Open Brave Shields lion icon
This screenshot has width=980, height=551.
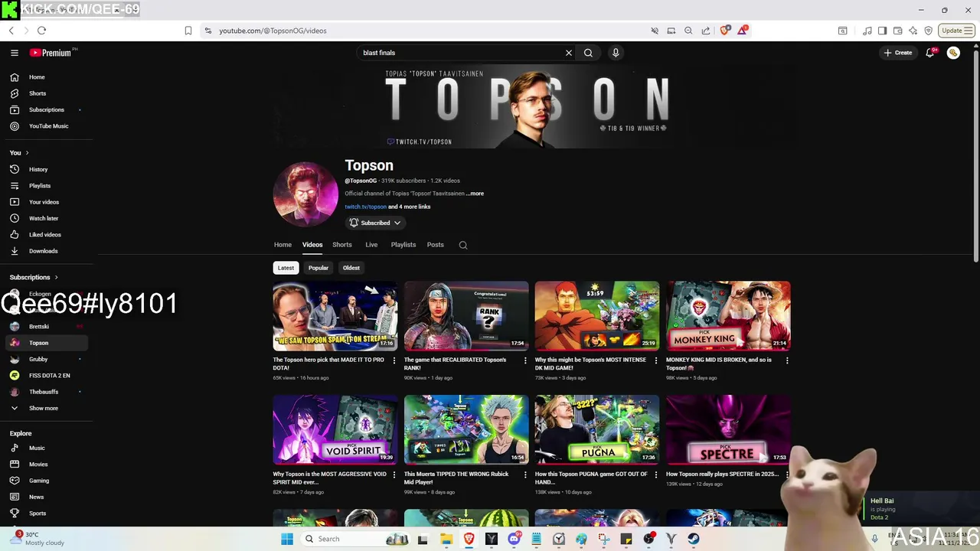pyautogui.click(x=725, y=31)
